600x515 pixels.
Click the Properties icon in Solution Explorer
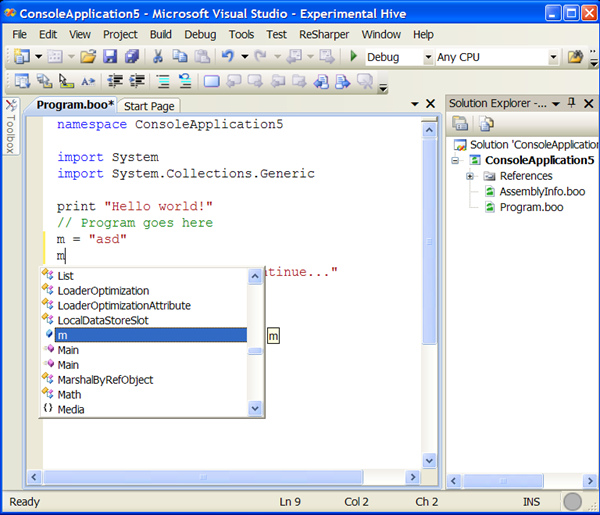(461, 123)
